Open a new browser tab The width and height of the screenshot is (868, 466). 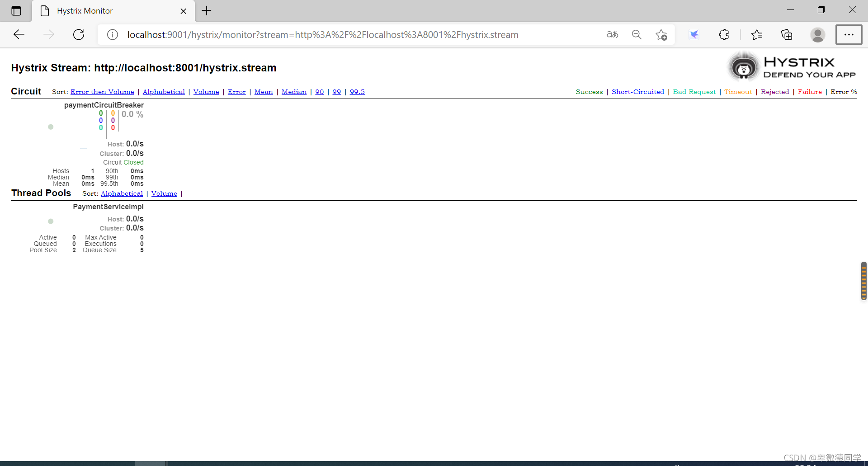click(x=207, y=10)
